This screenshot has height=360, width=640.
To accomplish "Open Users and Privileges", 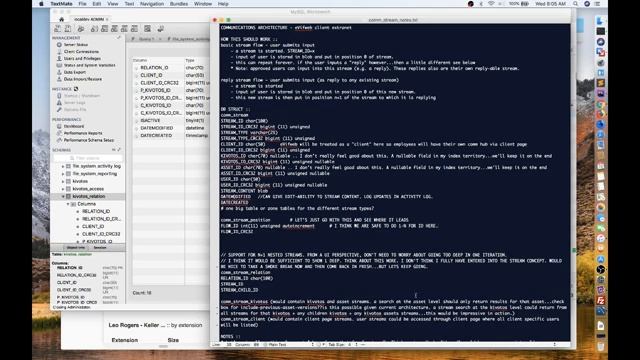I will 82,58.
